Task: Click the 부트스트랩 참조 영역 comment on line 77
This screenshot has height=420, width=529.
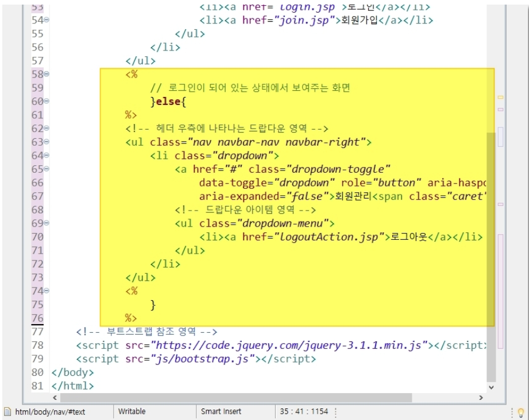Action: point(146,332)
